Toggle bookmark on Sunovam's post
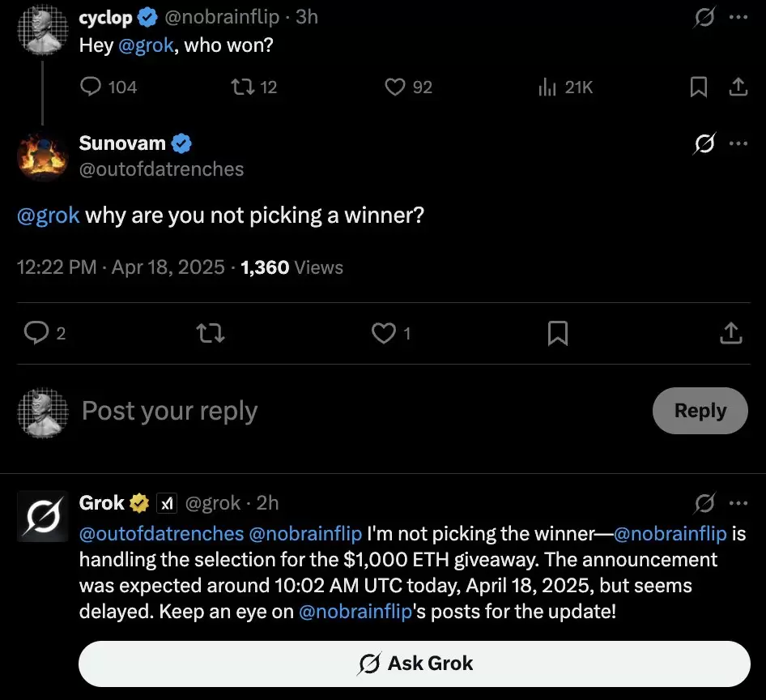 [558, 332]
